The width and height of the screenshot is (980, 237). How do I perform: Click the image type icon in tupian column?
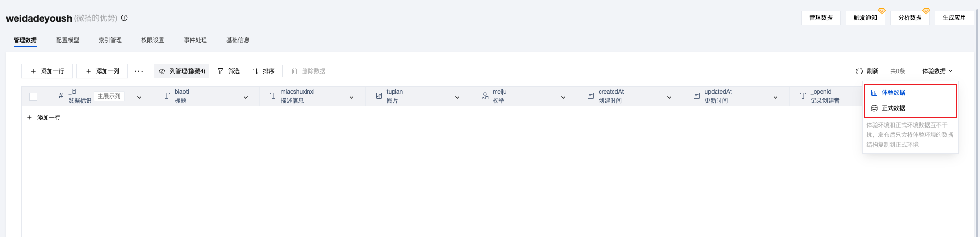(x=379, y=96)
